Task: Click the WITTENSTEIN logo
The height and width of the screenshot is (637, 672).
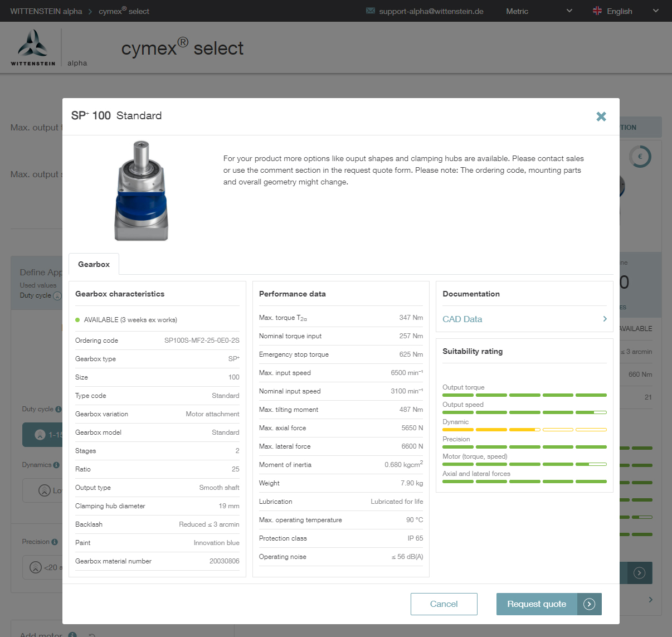Action: point(33,48)
